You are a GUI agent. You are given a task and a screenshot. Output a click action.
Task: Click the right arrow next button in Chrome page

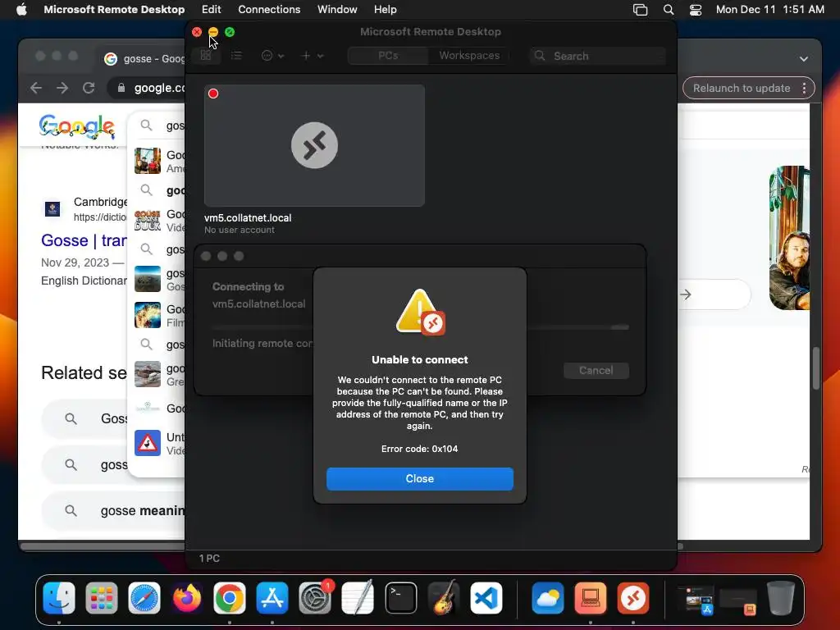tap(686, 294)
